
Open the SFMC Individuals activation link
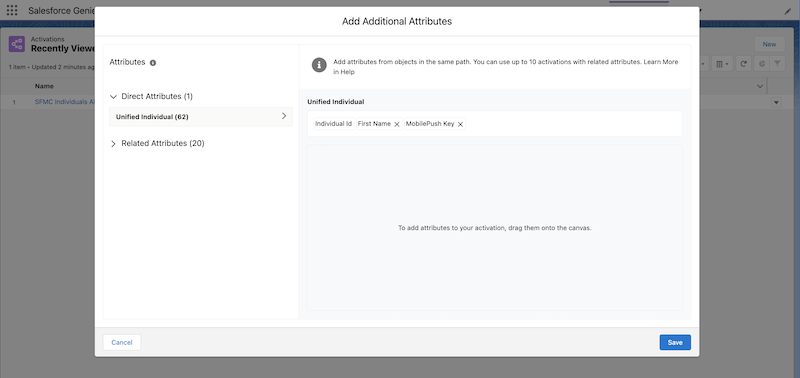[x=65, y=102]
